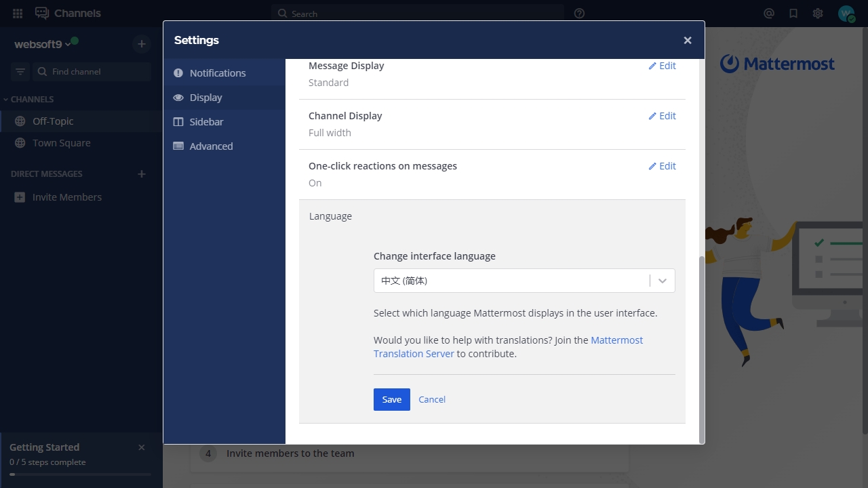The width and height of the screenshot is (868, 488).
Task: Switch to the Notifications settings tab
Action: click(217, 73)
